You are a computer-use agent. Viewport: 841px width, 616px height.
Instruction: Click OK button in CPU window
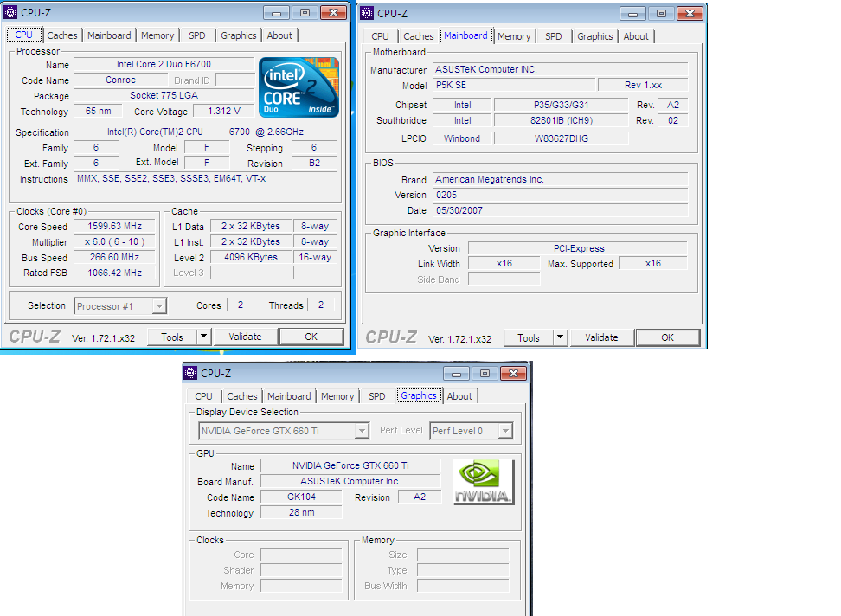(311, 337)
